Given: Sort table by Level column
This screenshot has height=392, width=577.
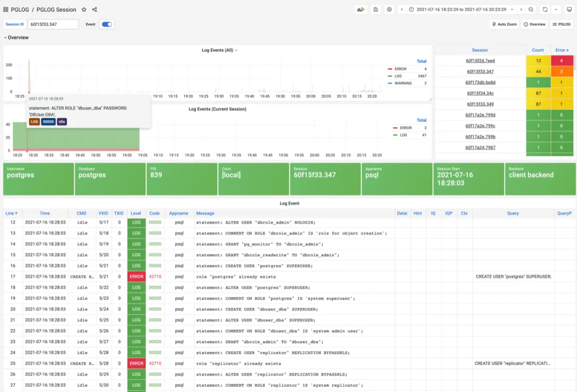Looking at the screenshot, I should click(x=136, y=213).
